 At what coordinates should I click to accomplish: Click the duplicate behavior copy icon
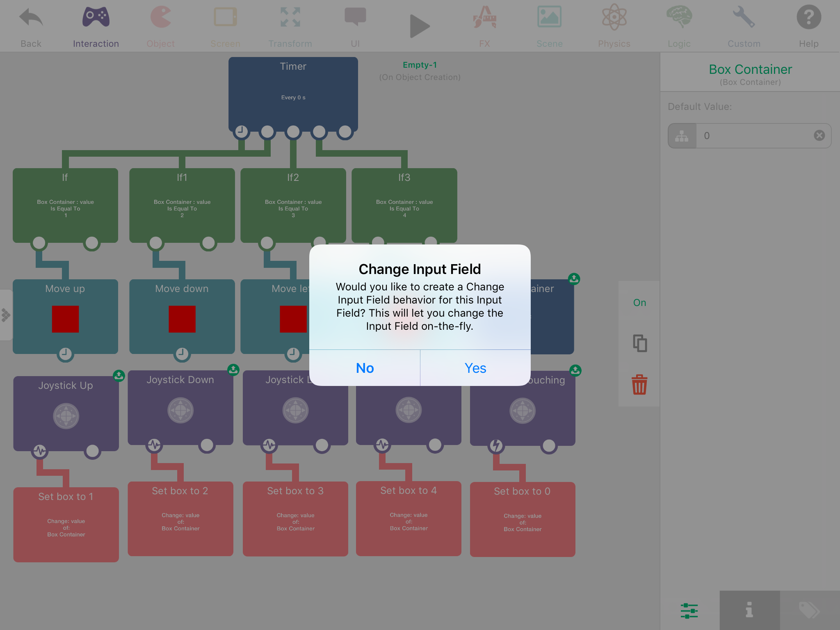pyautogui.click(x=639, y=343)
